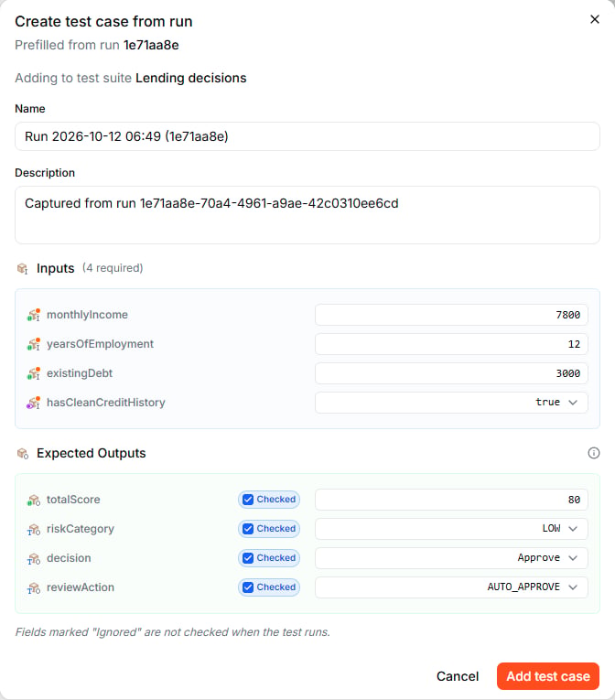Click the Add test case button
Image resolution: width=615 pixels, height=700 pixels.
[x=548, y=676]
